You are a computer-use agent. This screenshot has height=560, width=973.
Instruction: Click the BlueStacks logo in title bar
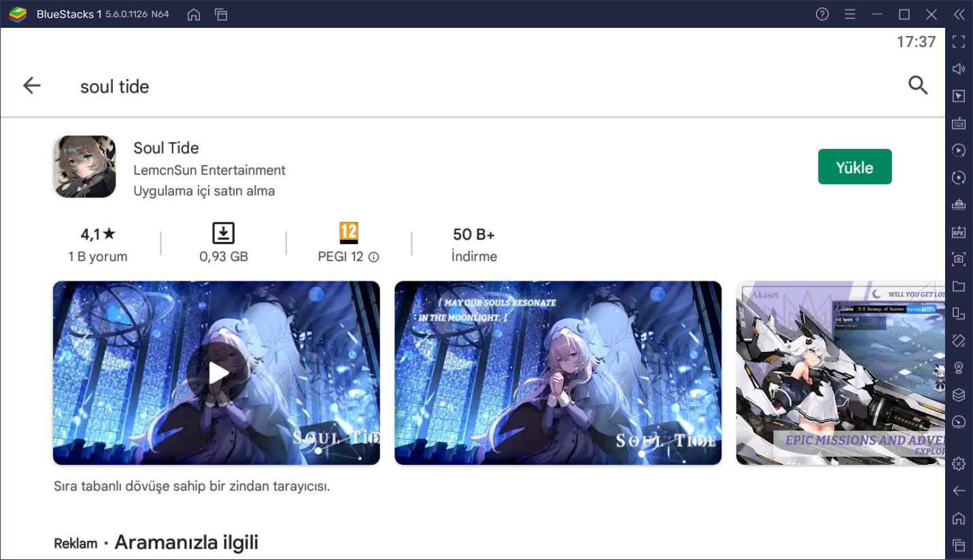click(x=16, y=14)
